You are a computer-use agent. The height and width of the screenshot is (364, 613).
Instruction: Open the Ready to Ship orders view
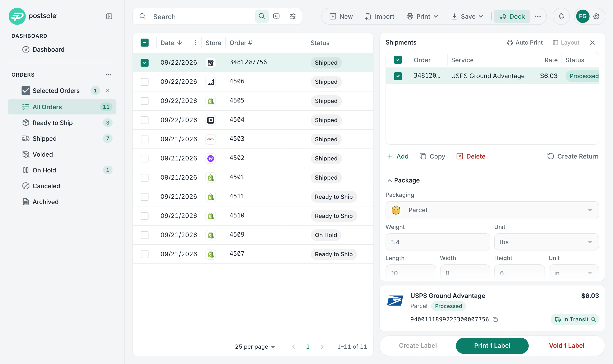(x=62, y=123)
